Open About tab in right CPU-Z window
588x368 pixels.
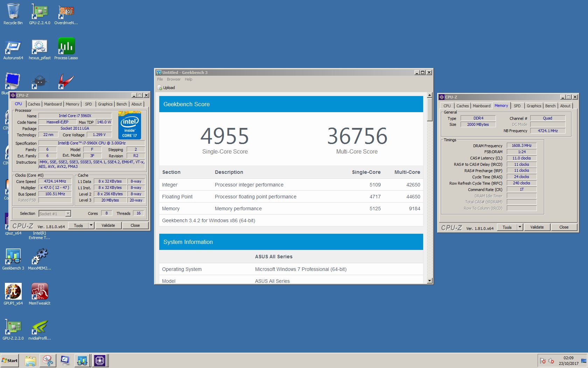pos(565,106)
